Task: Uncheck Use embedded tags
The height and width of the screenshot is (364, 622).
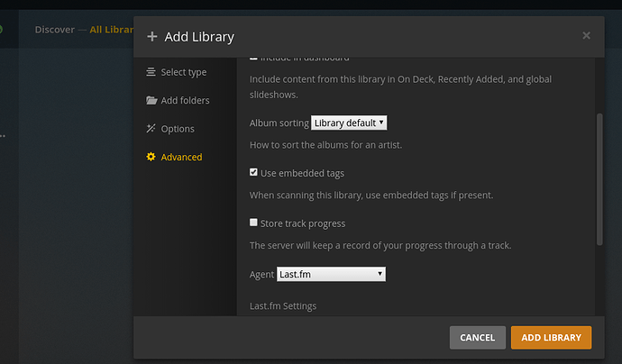Action: (x=254, y=172)
